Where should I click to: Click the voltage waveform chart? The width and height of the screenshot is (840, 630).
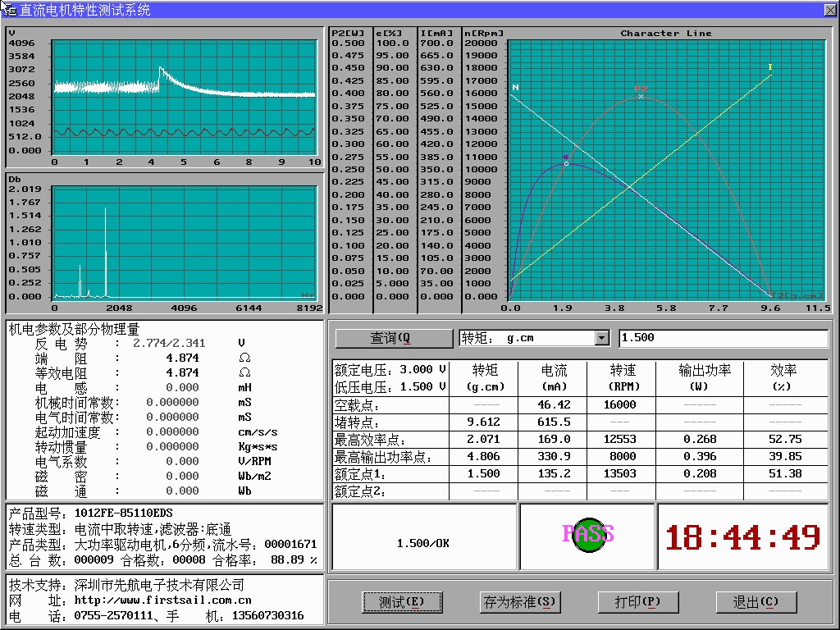[184, 94]
